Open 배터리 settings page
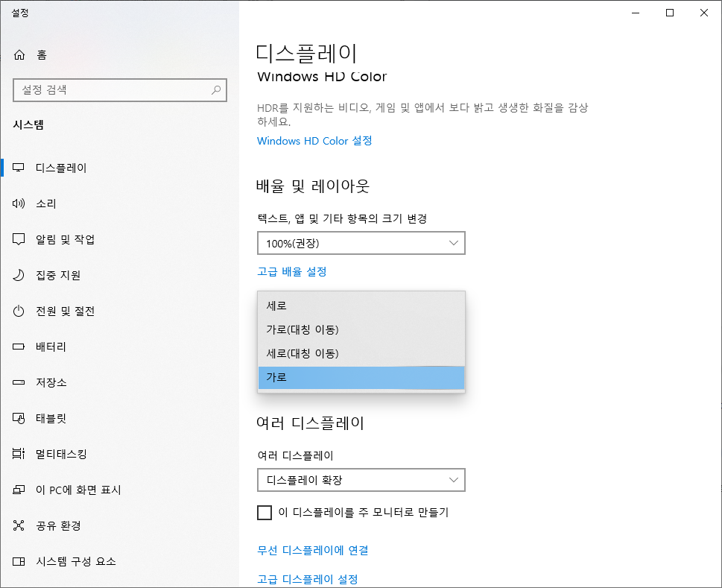The width and height of the screenshot is (722, 588). (x=120, y=347)
